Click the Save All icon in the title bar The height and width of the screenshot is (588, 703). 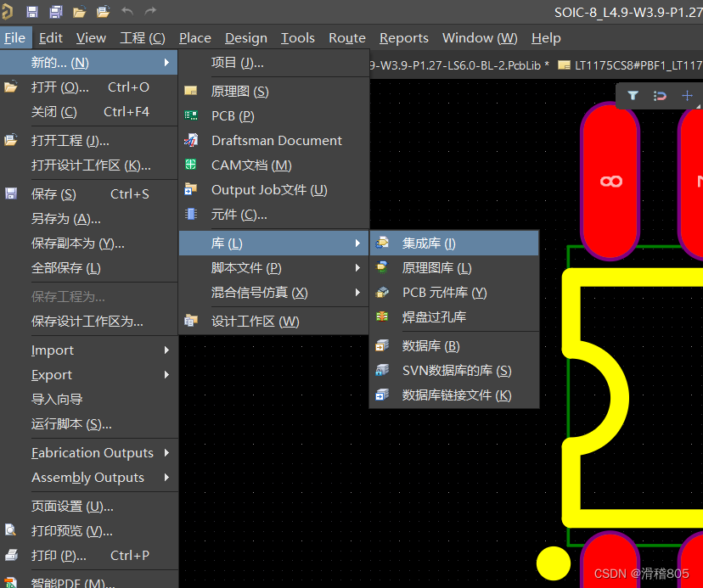pos(55,12)
